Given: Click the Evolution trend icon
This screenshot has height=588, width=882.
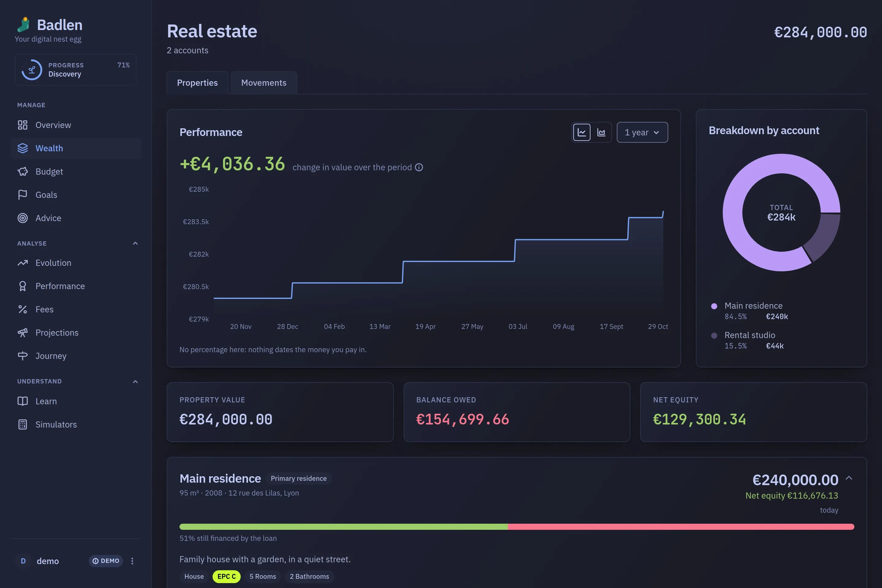Looking at the screenshot, I should (22, 263).
